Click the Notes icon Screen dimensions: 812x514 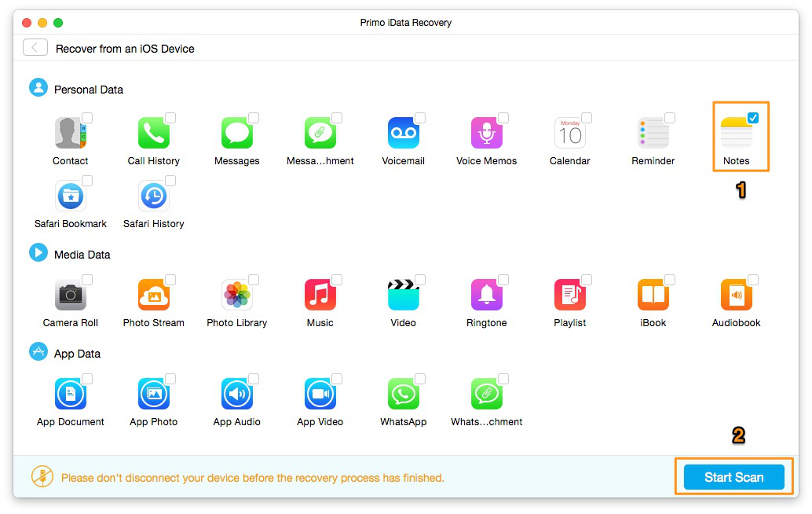click(x=737, y=133)
